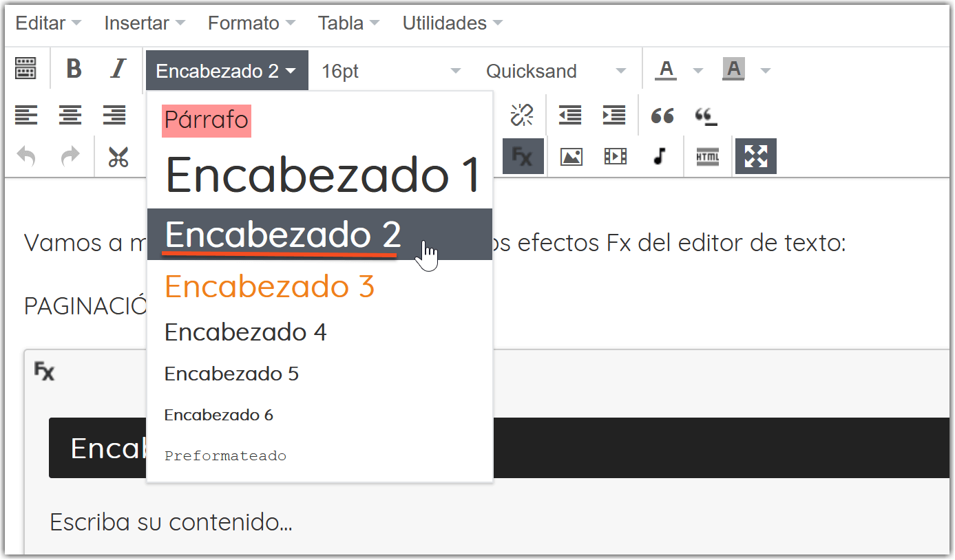Open the Tabla menu
The width and height of the screenshot is (955, 560).
pos(342,22)
